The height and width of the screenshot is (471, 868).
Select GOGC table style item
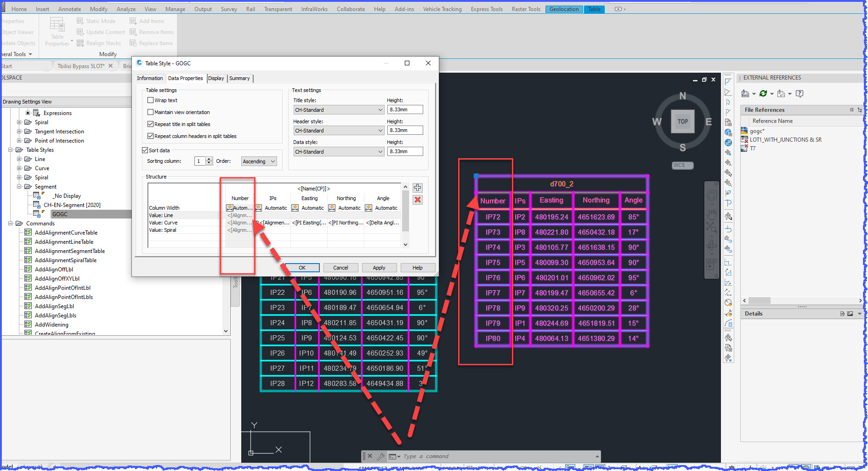point(60,214)
